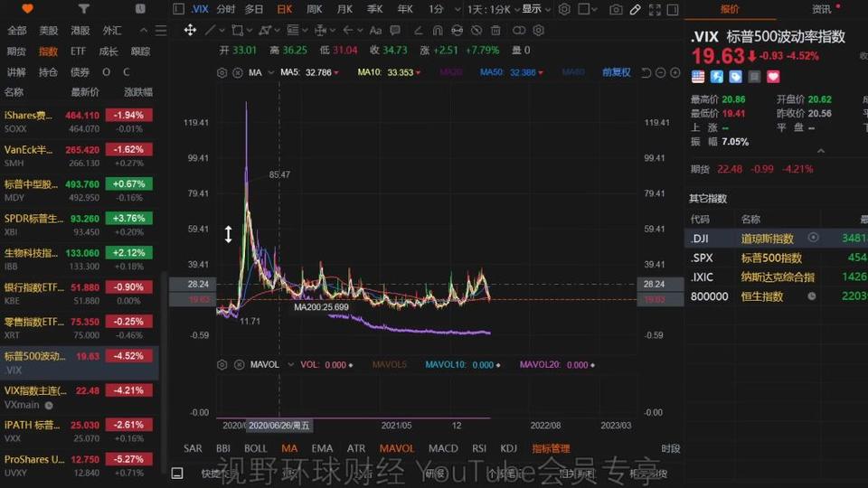Toggle the magnet snap tool
The height and width of the screenshot is (488, 868).
click(x=438, y=31)
